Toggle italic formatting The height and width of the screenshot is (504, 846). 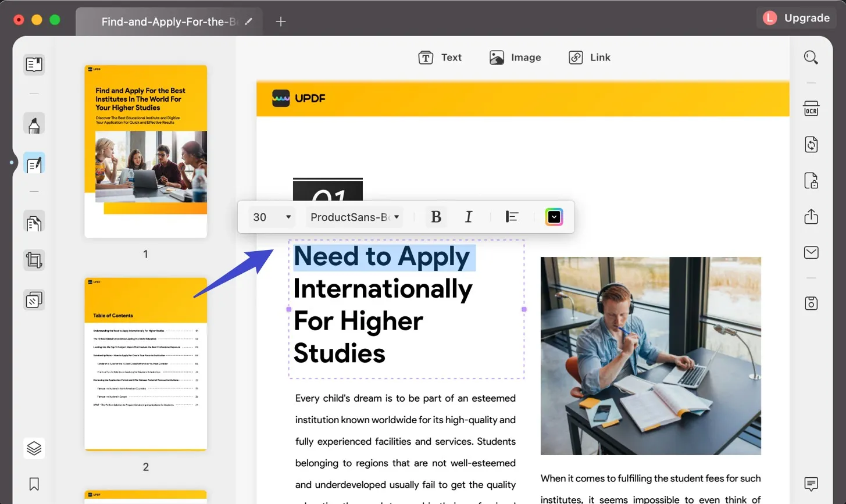tap(468, 216)
